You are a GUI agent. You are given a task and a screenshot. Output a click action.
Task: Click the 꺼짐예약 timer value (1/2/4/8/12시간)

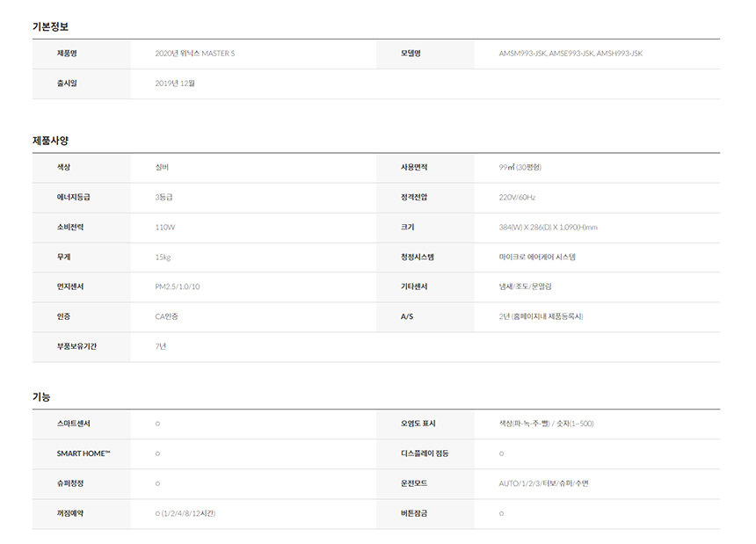click(x=185, y=513)
